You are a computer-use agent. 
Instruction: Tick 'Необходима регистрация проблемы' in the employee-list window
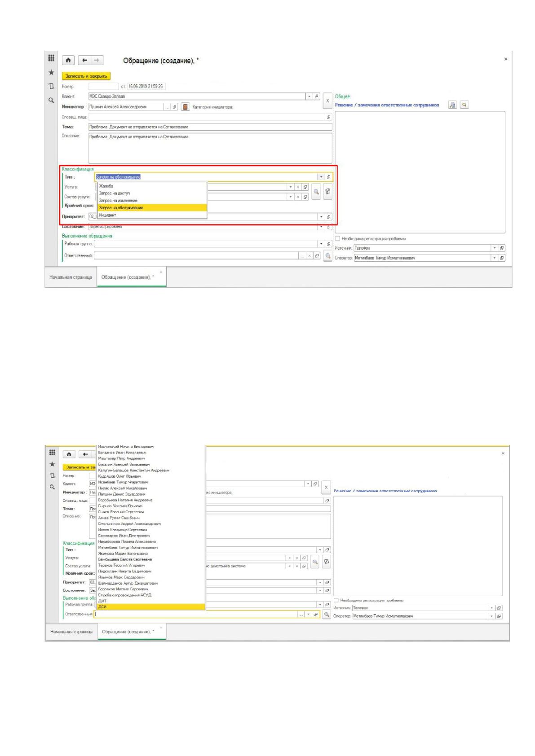click(336, 600)
